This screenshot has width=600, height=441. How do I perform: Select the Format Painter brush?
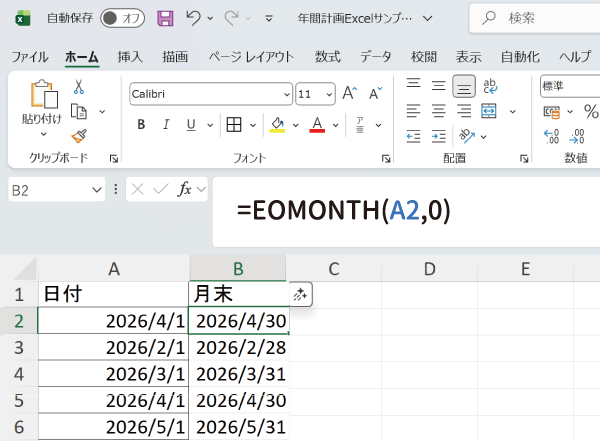(x=78, y=135)
